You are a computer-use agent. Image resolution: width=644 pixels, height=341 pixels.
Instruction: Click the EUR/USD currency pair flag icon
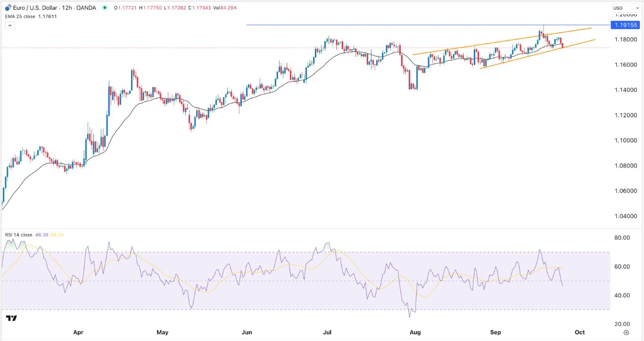click(9, 8)
